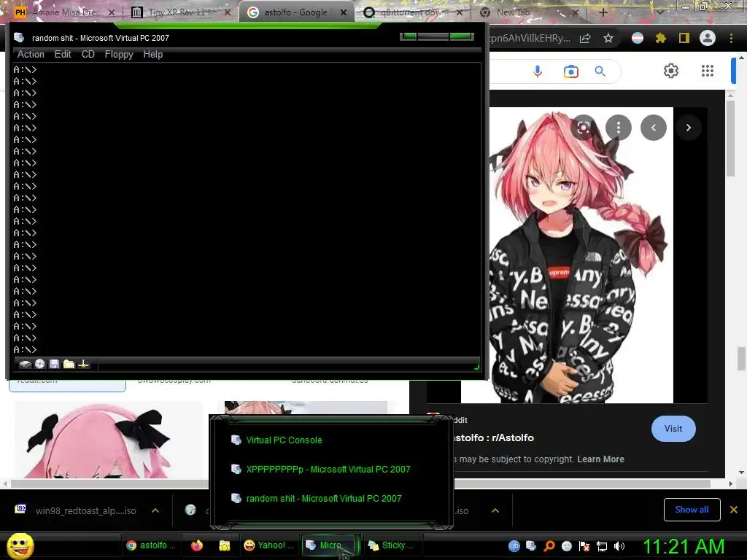Viewport: 747px width, 560px height.
Task: Switch to the Tiny XP Rev 11 tab
Action: (180, 12)
